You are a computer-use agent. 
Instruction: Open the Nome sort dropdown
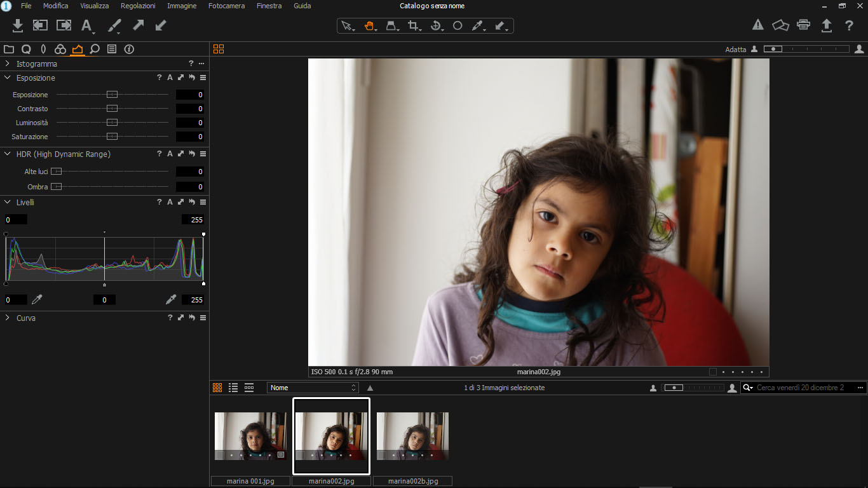312,388
